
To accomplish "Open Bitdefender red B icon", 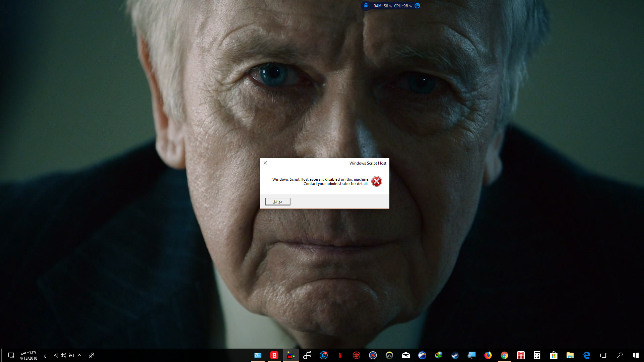I will point(274,355).
